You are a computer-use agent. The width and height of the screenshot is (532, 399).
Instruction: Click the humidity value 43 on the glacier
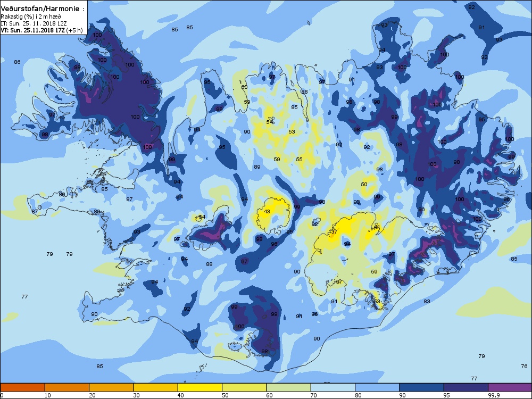267,211
